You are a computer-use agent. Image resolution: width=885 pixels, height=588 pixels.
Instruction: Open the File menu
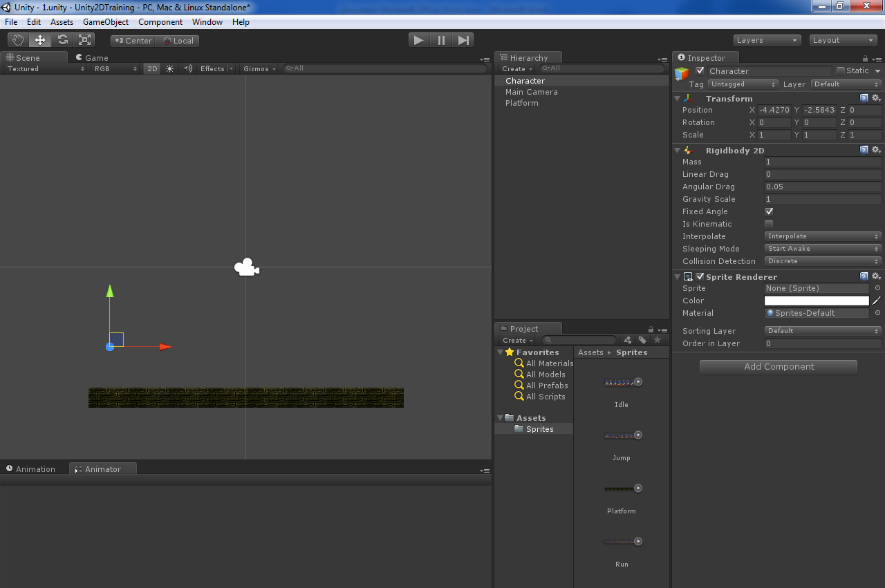tap(11, 22)
